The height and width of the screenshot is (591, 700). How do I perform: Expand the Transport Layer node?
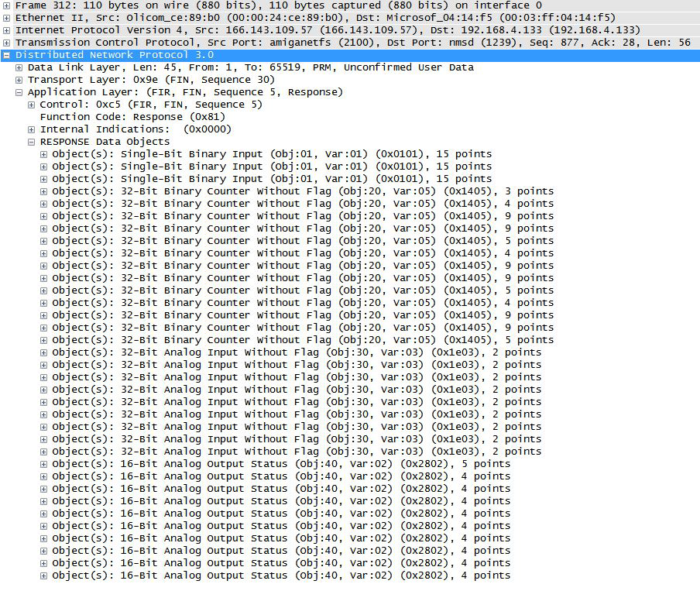[x=18, y=80]
